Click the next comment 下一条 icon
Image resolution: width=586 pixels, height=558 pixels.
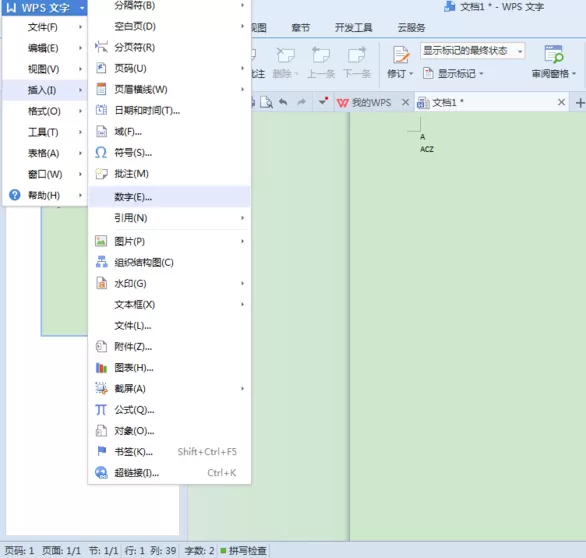pos(357,55)
